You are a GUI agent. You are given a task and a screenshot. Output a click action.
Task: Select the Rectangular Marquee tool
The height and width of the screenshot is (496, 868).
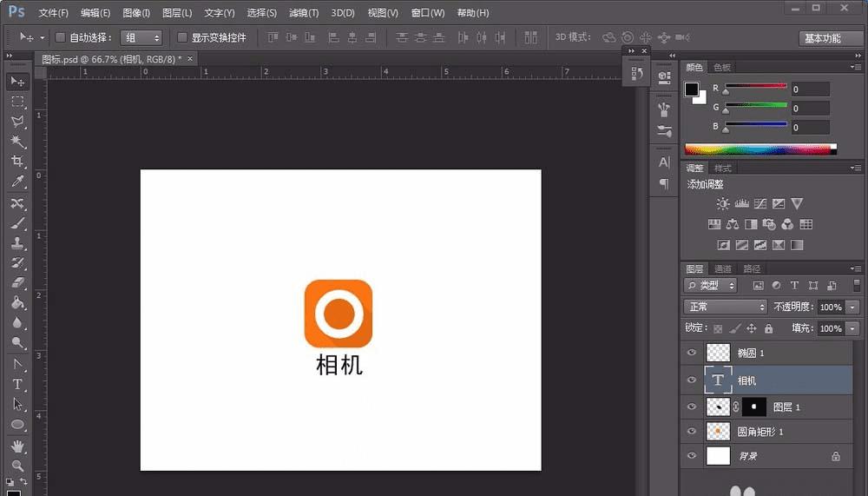click(16, 102)
